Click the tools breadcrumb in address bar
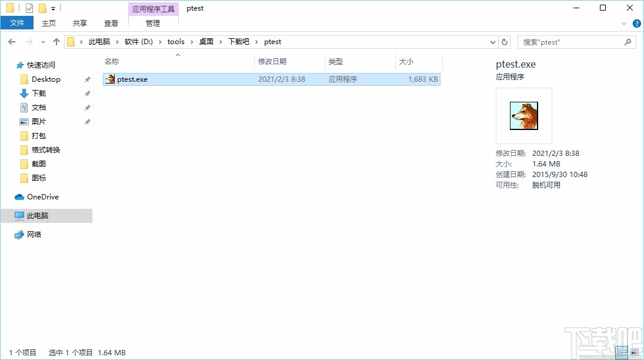Viewport: 644px width, 360px height. point(176,42)
